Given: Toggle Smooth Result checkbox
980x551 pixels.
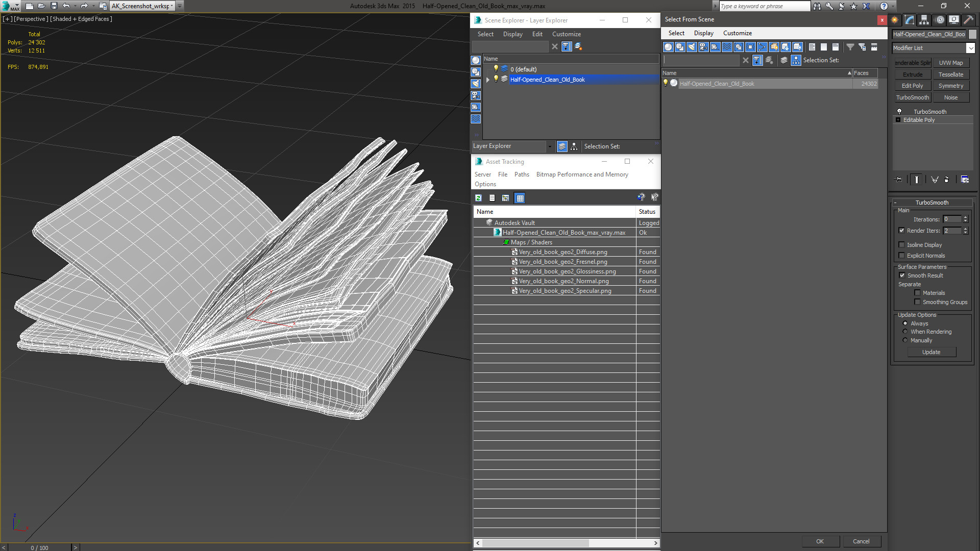Looking at the screenshot, I should 902,275.
